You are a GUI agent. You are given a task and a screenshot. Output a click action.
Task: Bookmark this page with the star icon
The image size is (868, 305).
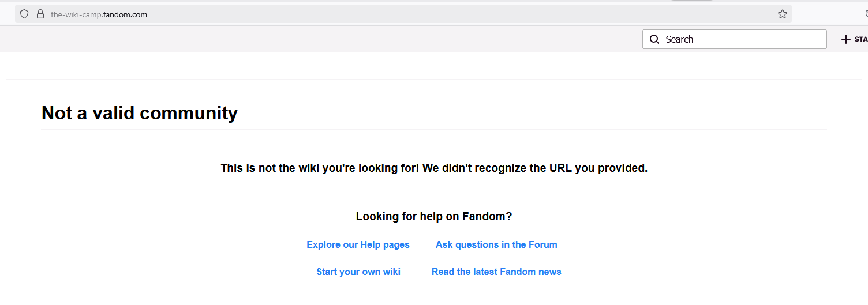(x=782, y=14)
